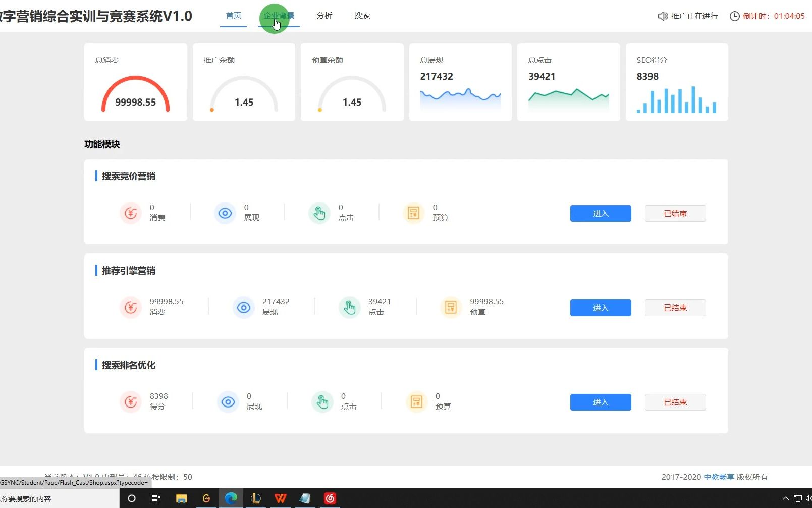This screenshot has height=508, width=812.
Task: Click the 搜索竞价营销 section heading
Action: pos(129,176)
